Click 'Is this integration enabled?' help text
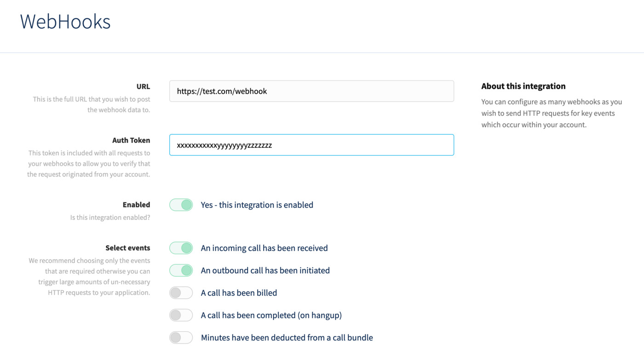The width and height of the screenshot is (644, 361). 110,217
